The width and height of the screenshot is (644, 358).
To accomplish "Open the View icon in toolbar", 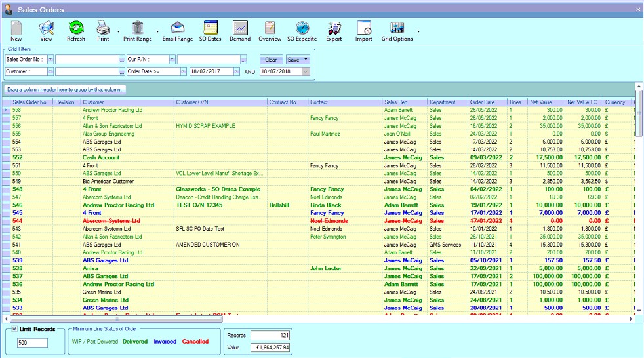I will [46, 28].
